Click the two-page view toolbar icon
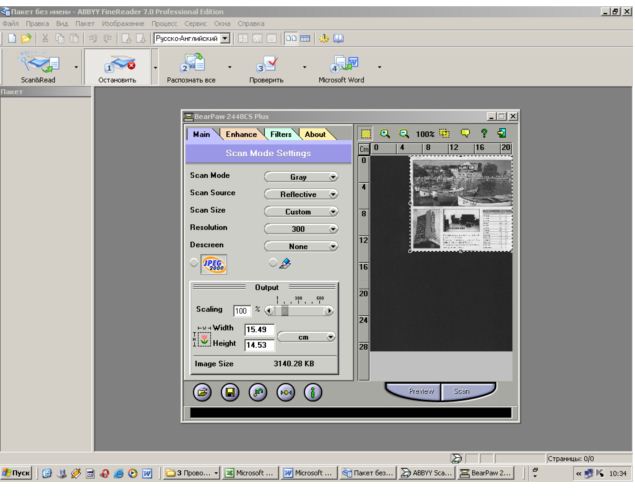 pos(291,38)
